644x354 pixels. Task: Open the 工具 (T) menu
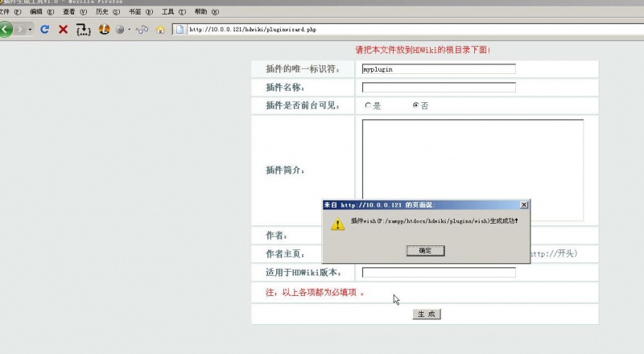point(174,12)
